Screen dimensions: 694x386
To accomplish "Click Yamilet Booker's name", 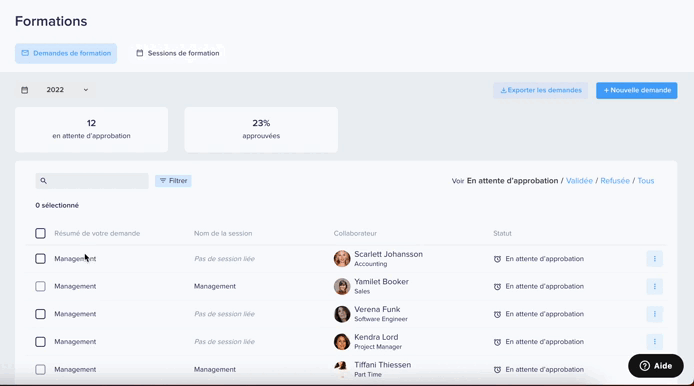I will point(381,282).
